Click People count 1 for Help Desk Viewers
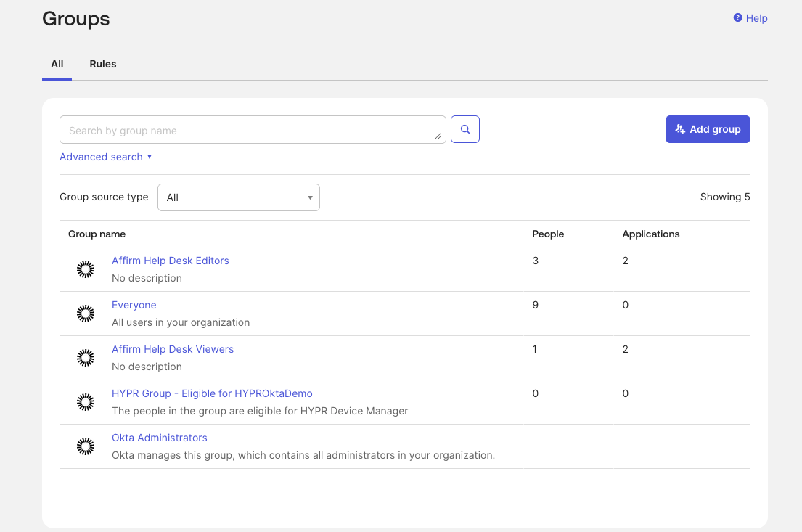Screen dimensions: 802x532 coord(534,349)
